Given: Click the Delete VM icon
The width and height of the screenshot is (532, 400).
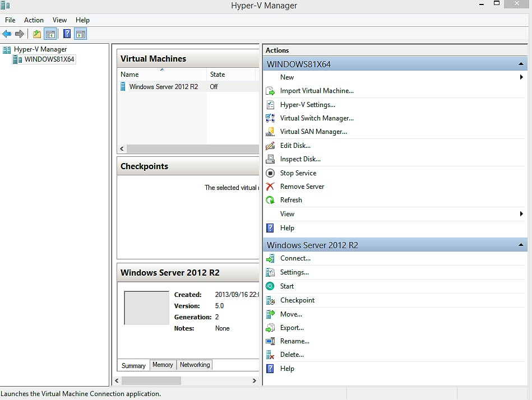Looking at the screenshot, I should click(270, 355).
